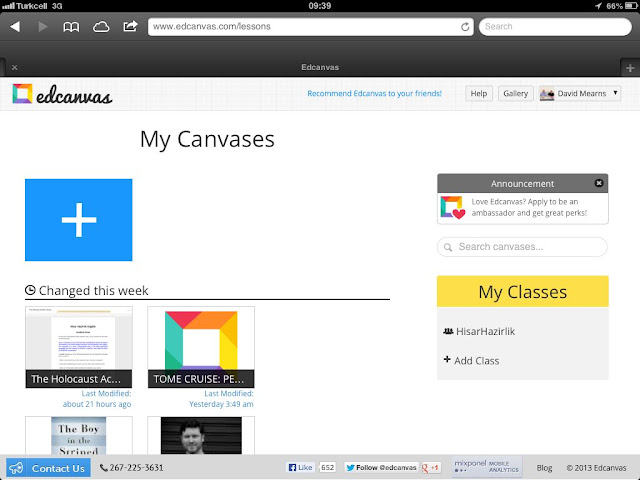Click the © 2013 Edcanvas footer text
Viewport: 640px width, 480px height.
click(596, 468)
